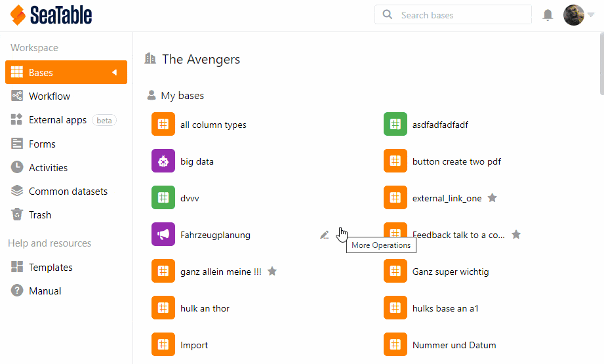Click the SeaTable logo
This screenshot has height=364, width=604.
[x=51, y=15]
